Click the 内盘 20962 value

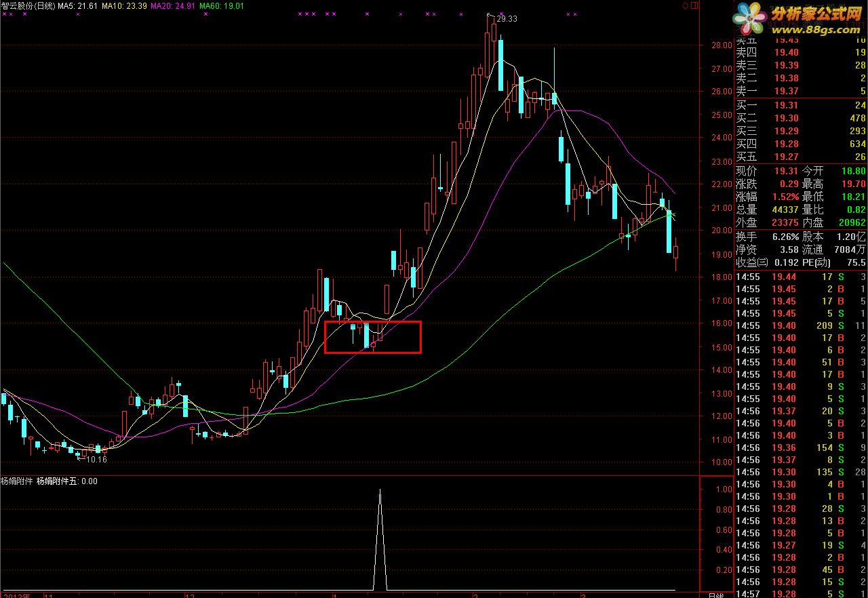[852, 222]
